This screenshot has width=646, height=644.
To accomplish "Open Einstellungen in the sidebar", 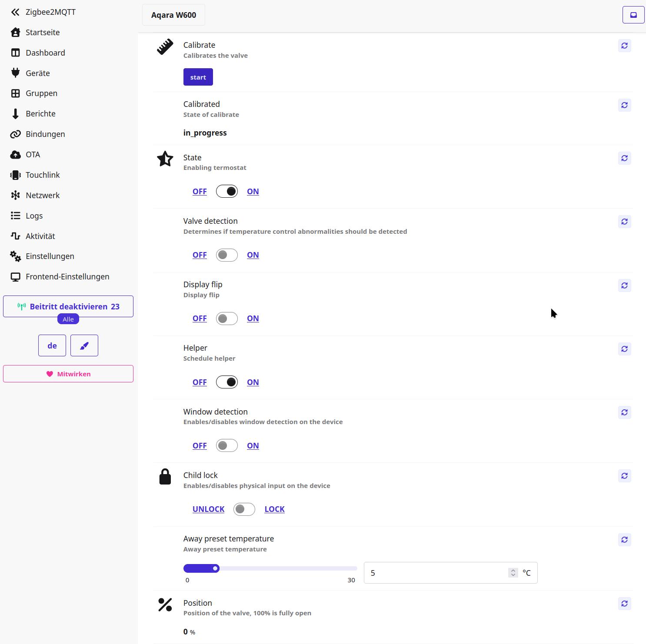I will pos(50,256).
